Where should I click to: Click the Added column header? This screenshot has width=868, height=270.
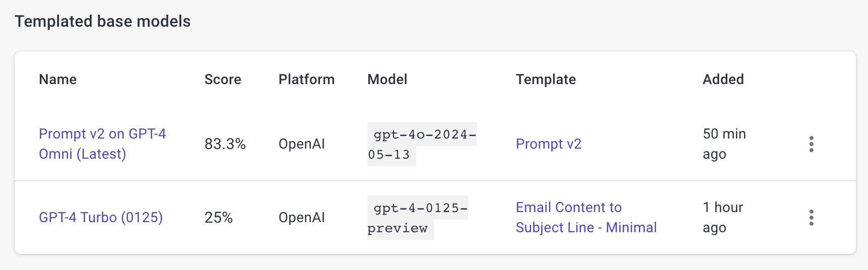pyautogui.click(x=723, y=80)
